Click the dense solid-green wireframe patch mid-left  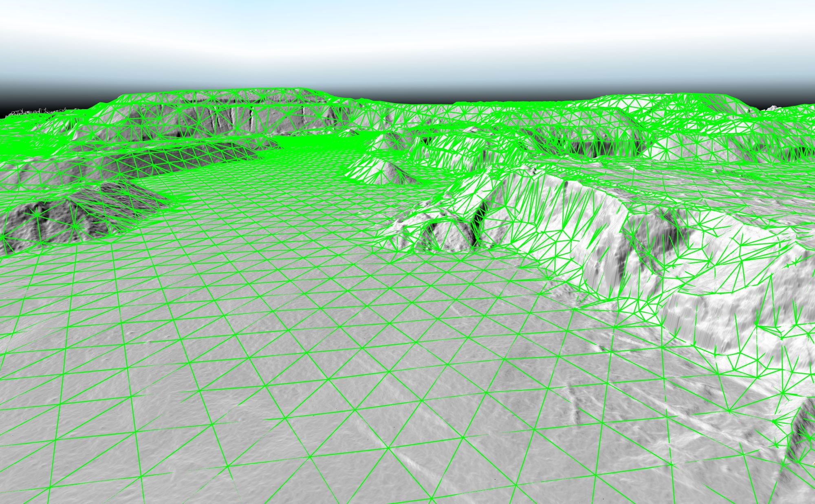tap(310, 141)
